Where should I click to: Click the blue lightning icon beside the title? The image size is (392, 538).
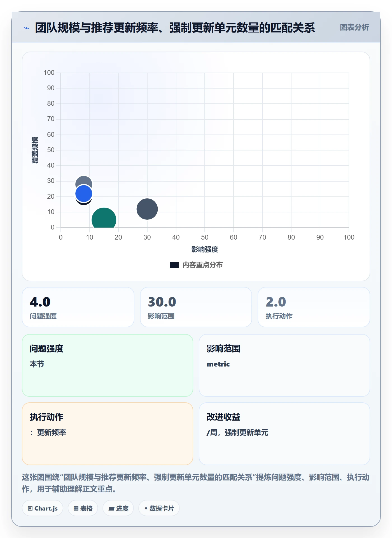[27, 28]
